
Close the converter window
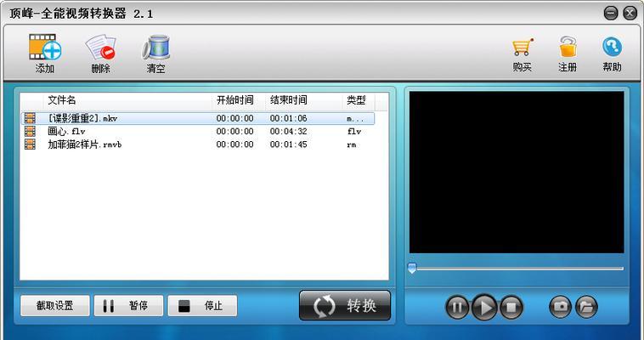pos(630,13)
